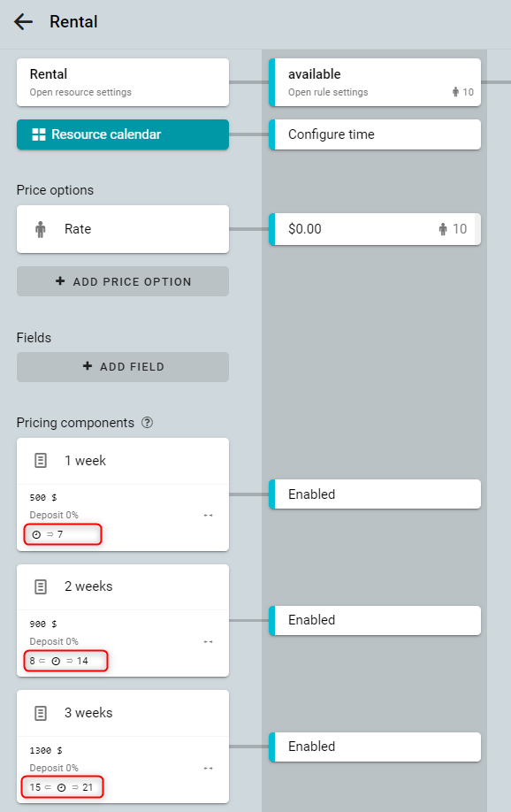Open the Configure time cell
Image resolution: width=511 pixels, height=812 pixels.
coord(375,134)
